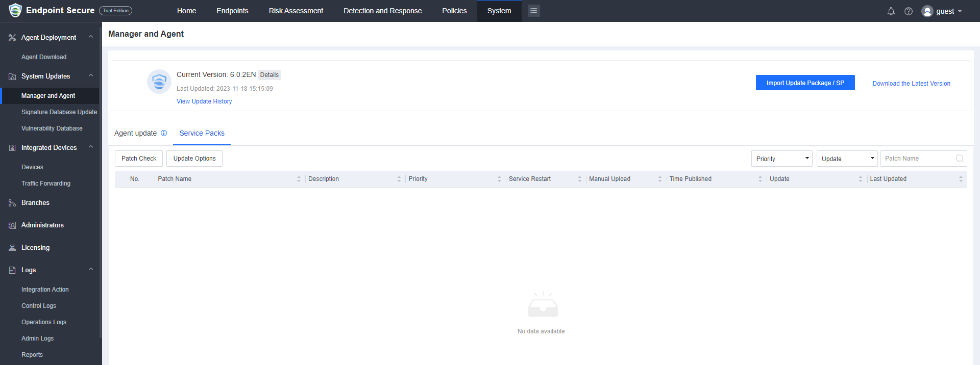Select Manager and Agent sidebar item

coord(50,96)
